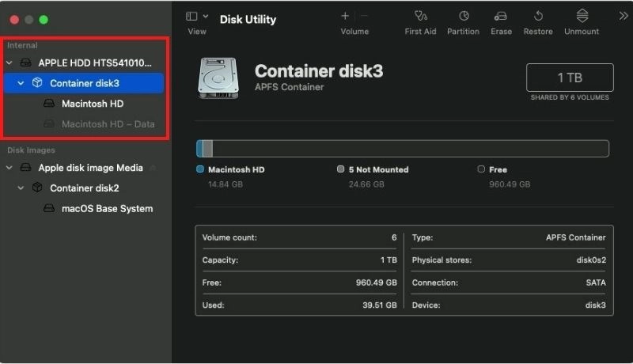Viewport: 633px width, 364px height.
Task: Open the View sidebar dropdown
Action: 197,16
